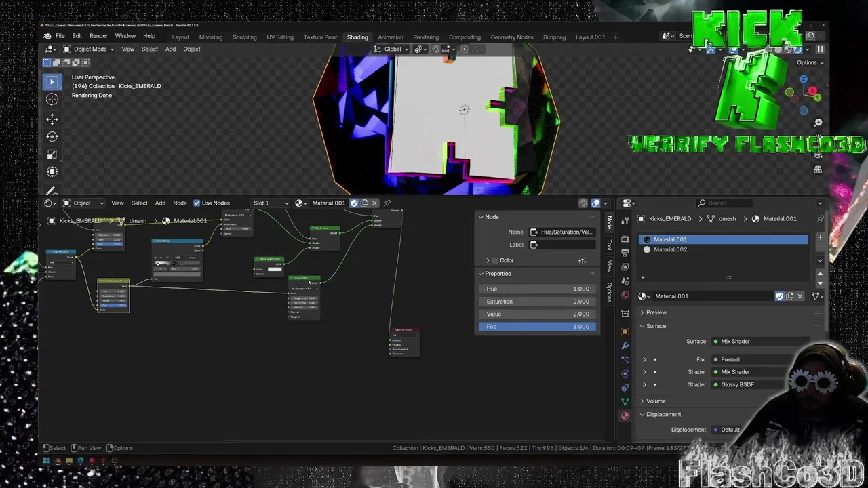Open the Object properties tab icon
The height and width of the screenshot is (488, 868).
pyautogui.click(x=625, y=331)
